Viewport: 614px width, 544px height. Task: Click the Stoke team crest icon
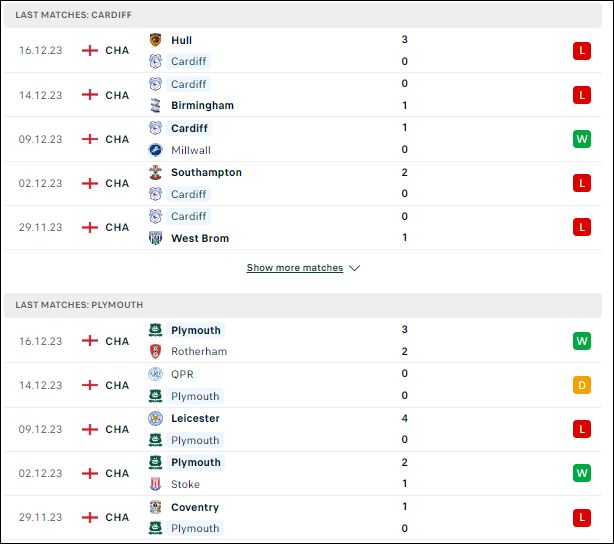[x=155, y=484]
